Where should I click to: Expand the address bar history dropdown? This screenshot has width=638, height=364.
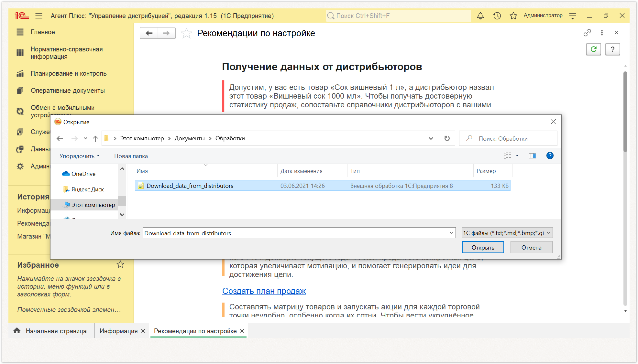tap(431, 138)
